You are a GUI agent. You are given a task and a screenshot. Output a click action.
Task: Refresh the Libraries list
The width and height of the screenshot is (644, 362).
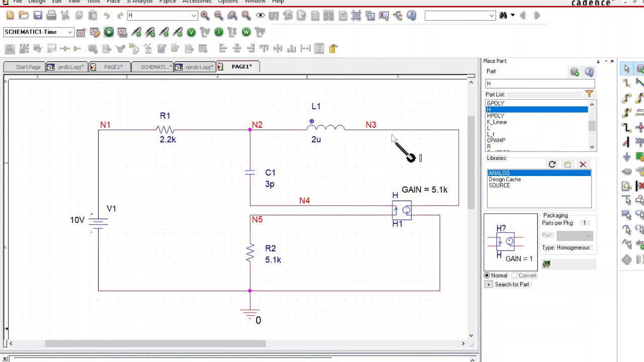(552, 164)
